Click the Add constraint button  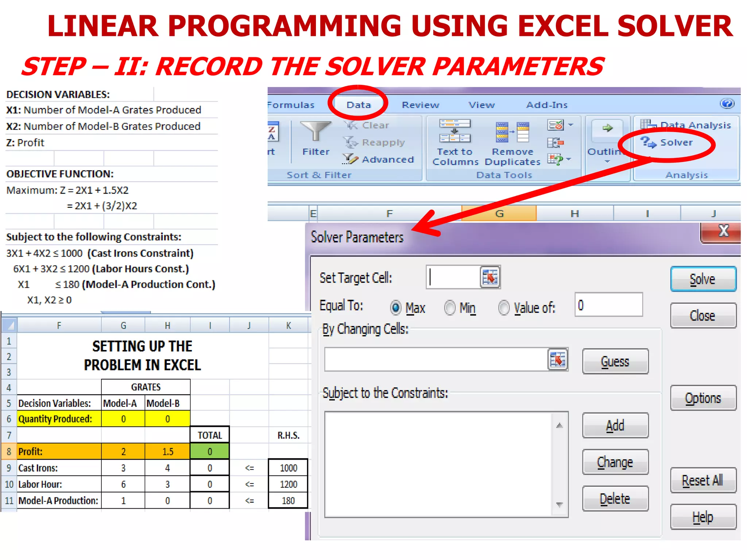point(615,425)
